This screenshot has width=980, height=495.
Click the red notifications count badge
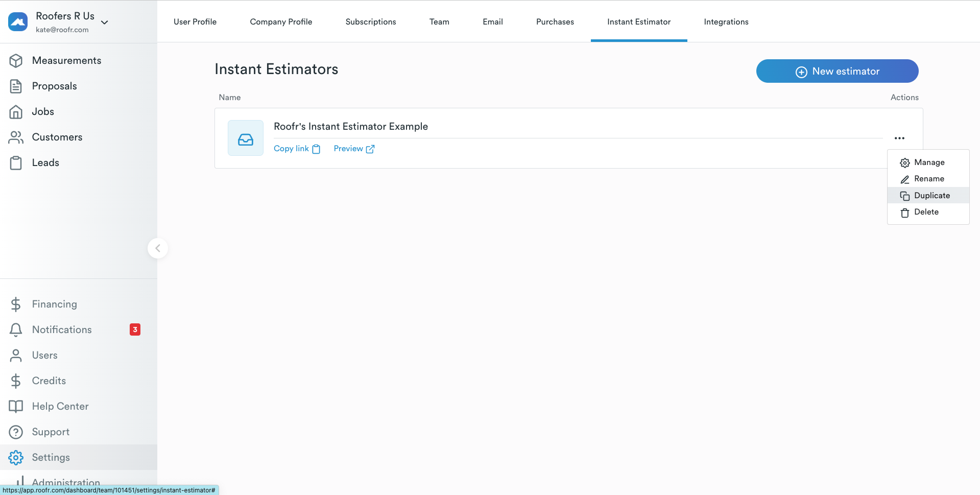[135, 329]
